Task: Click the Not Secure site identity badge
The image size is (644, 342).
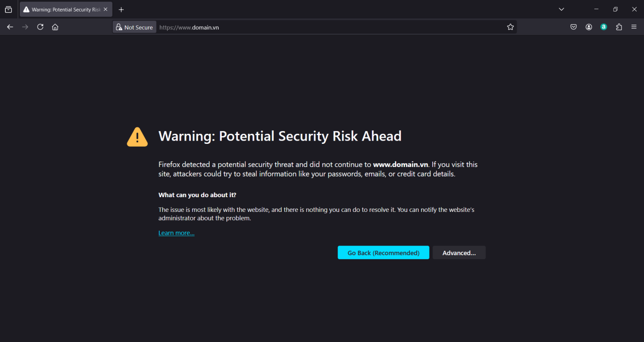Action: [x=134, y=27]
